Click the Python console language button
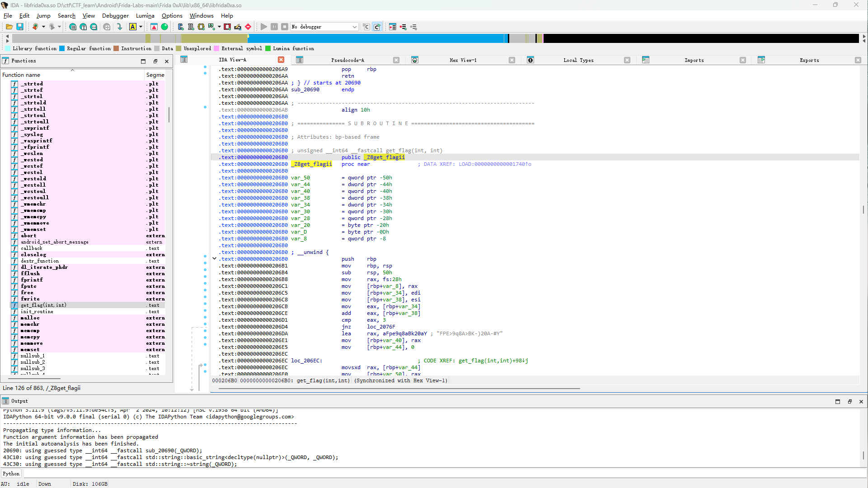Screen dimensions: 868x488 [11, 474]
